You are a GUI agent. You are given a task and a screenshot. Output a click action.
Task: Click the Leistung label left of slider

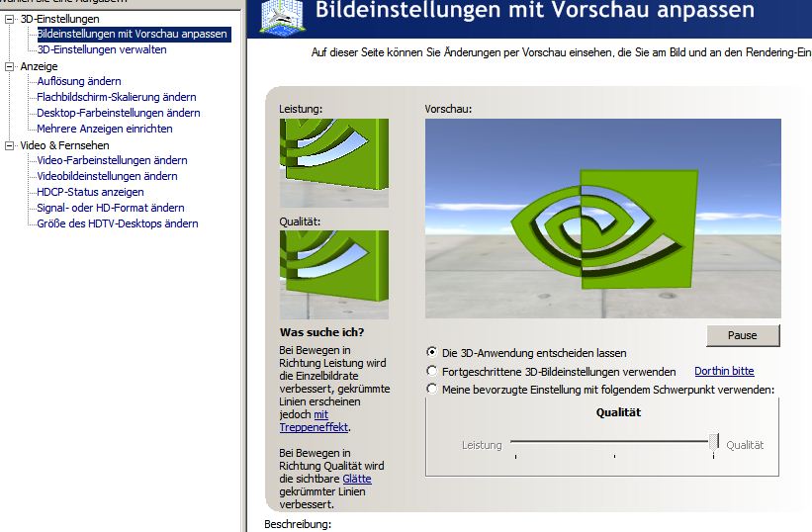tap(482, 445)
